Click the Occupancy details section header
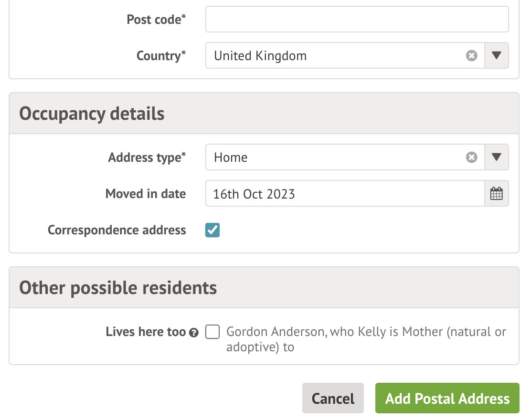531x420 pixels. [x=92, y=114]
